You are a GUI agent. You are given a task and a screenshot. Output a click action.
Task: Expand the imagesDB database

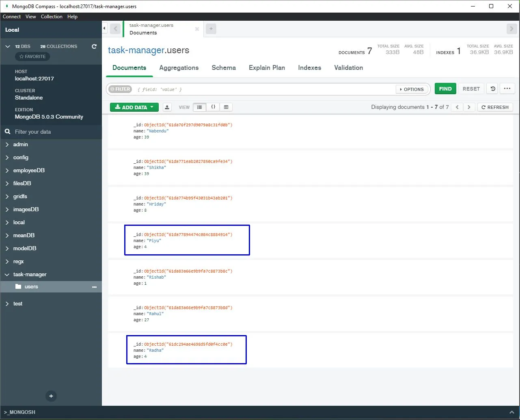coord(7,210)
